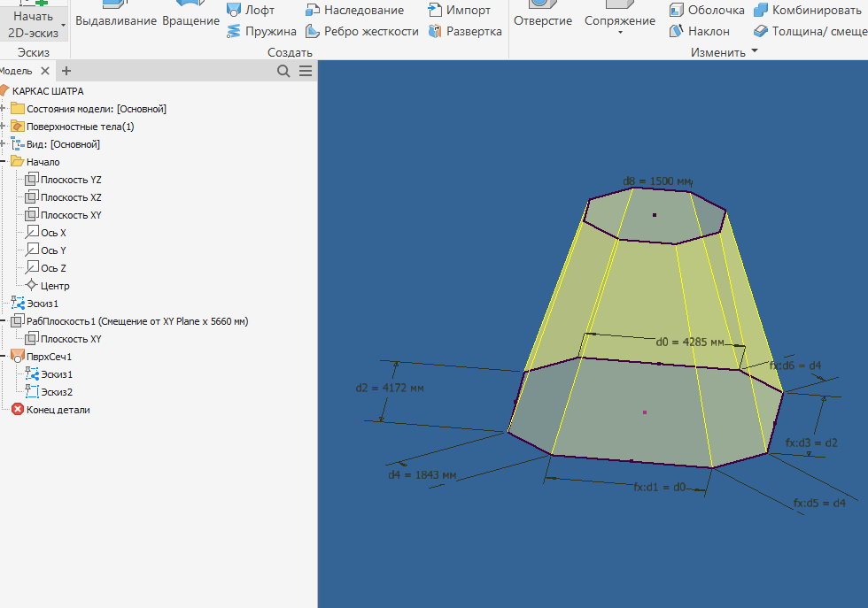Select the Вращение (Revolve) tool
This screenshot has height=608, width=868.
tap(191, 15)
